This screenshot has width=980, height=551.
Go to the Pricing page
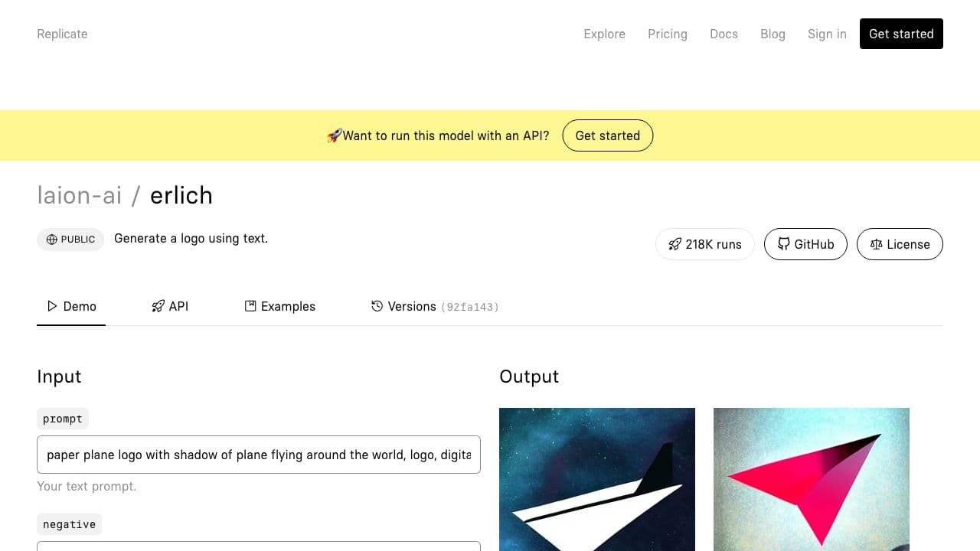click(x=667, y=34)
